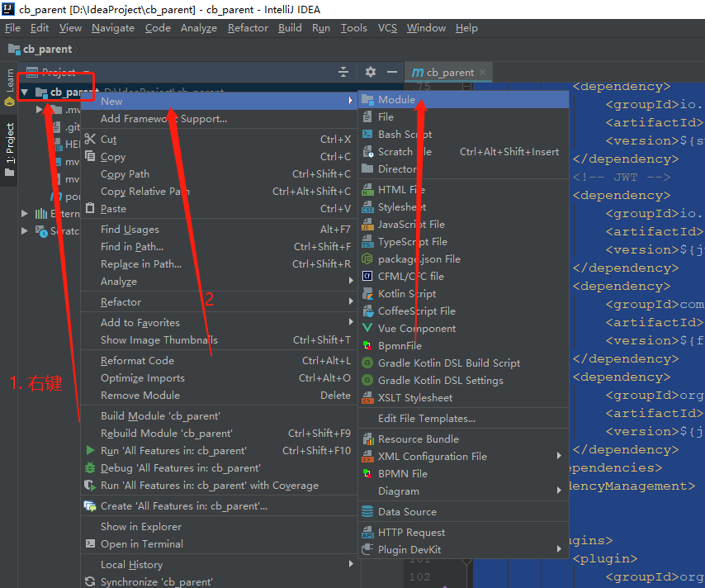This screenshot has width=705, height=588.
Task: Click the Data Source database icon
Action: coord(367,512)
